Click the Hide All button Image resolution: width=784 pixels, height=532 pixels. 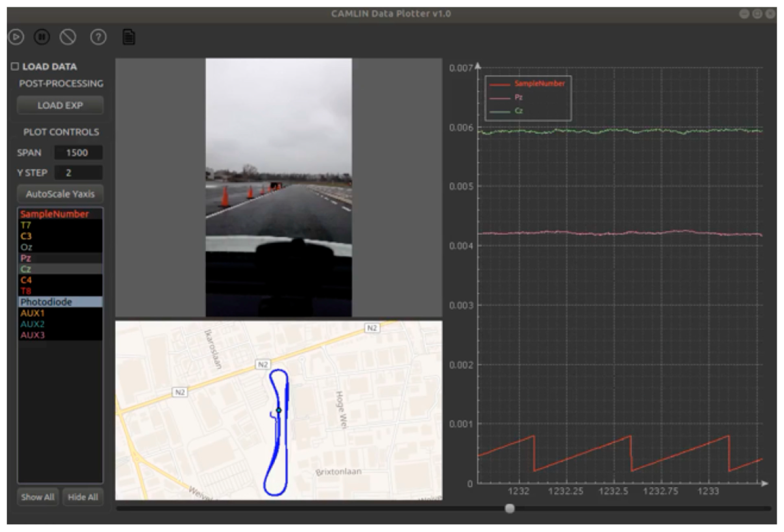click(x=83, y=497)
